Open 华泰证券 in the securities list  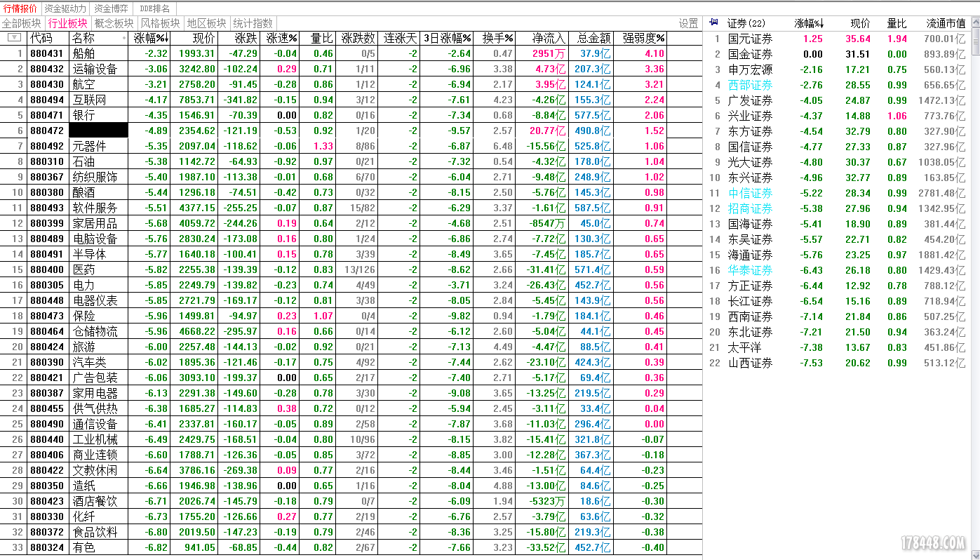751,270
